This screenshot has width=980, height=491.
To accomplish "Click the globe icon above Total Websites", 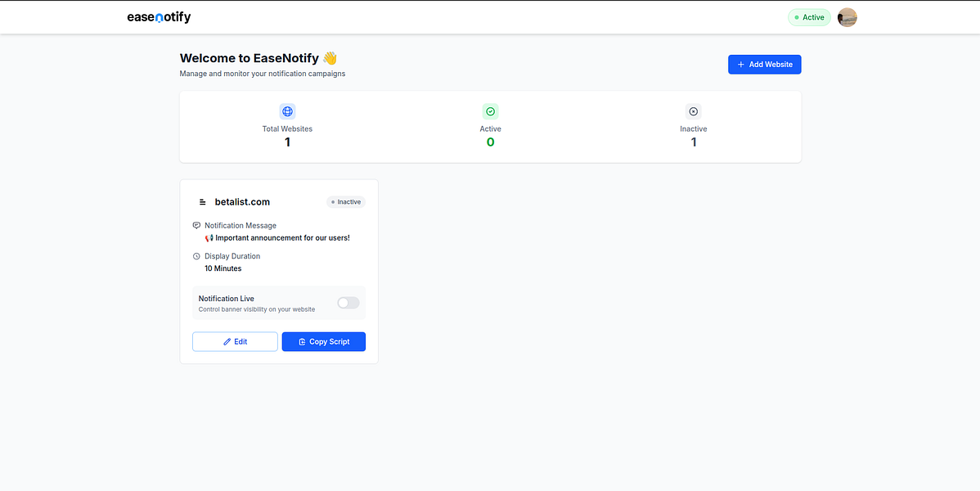I will click(287, 111).
